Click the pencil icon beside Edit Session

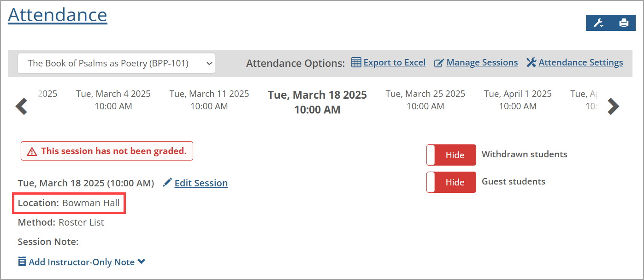tap(167, 183)
